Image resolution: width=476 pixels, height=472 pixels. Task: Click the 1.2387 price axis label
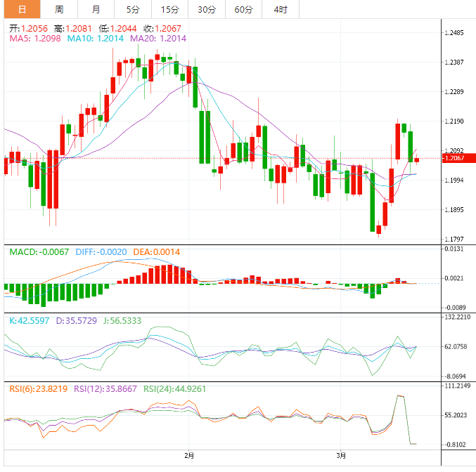[454, 63]
